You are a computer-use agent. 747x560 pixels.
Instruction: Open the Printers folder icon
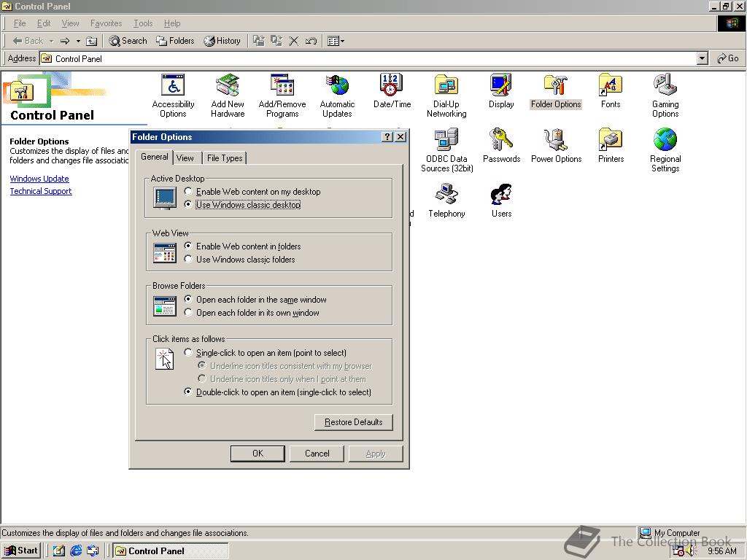(611, 146)
